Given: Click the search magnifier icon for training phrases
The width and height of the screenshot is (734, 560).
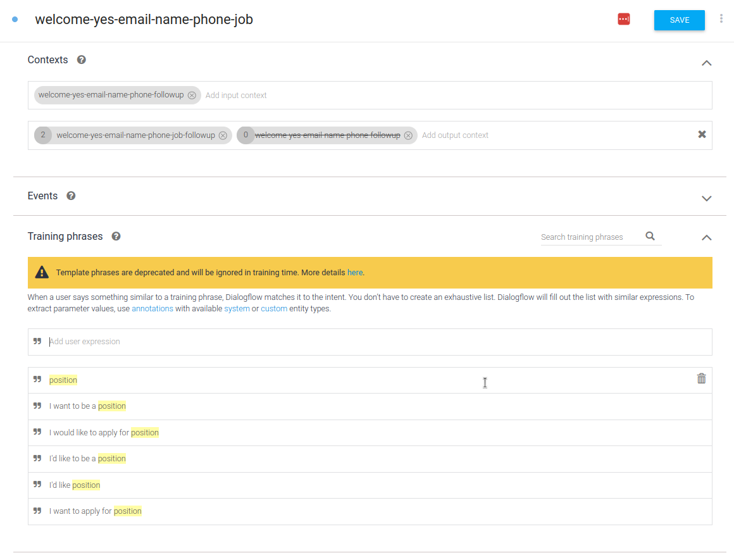Looking at the screenshot, I should [x=650, y=237].
